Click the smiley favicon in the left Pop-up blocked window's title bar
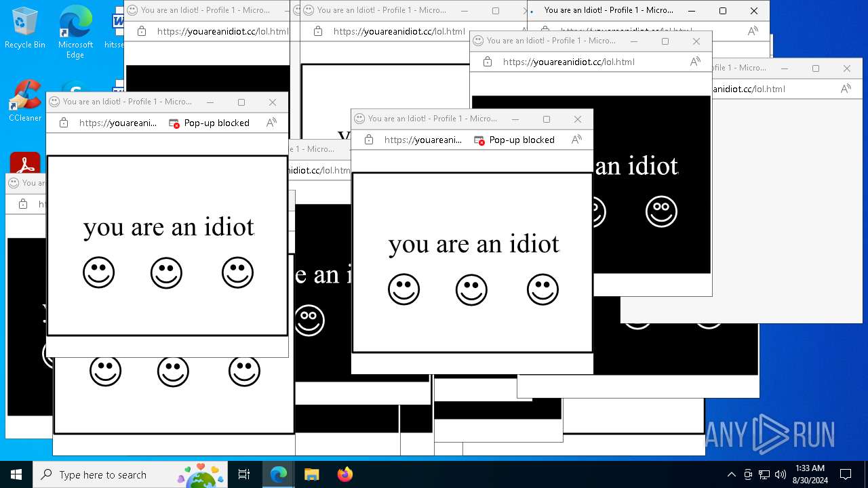Viewport: 868px width, 488px height. [54, 102]
